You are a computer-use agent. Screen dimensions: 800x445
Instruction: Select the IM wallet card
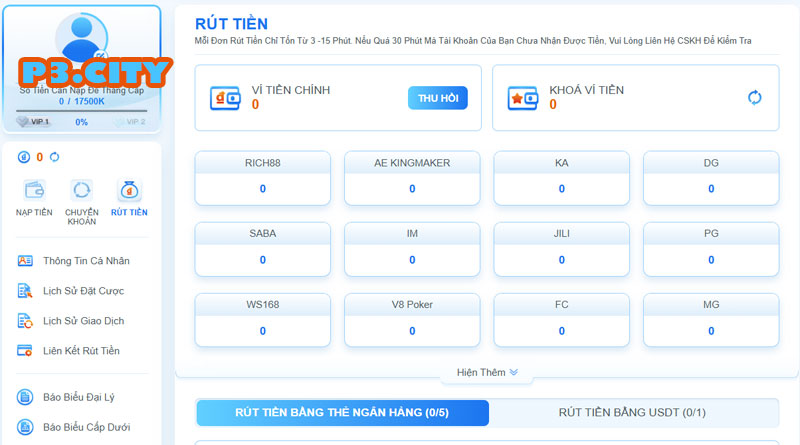coord(412,249)
